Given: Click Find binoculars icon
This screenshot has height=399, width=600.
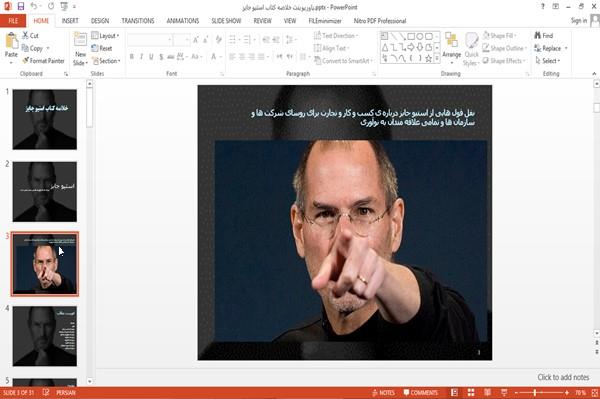Looking at the screenshot, I should [538, 36].
